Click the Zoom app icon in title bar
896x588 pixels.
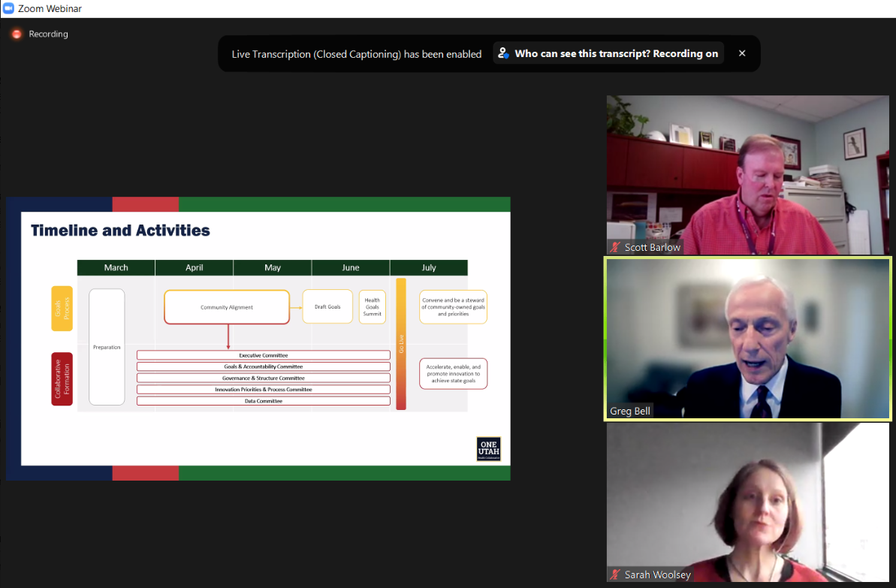[8, 8]
